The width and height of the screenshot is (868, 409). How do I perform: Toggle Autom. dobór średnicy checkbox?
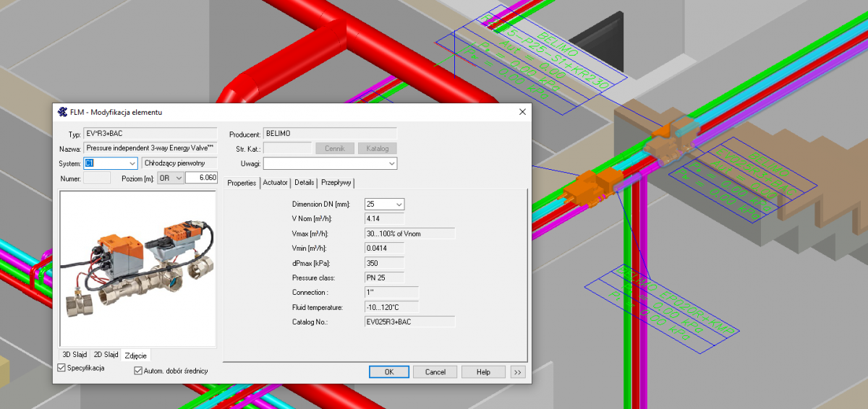pyautogui.click(x=138, y=371)
